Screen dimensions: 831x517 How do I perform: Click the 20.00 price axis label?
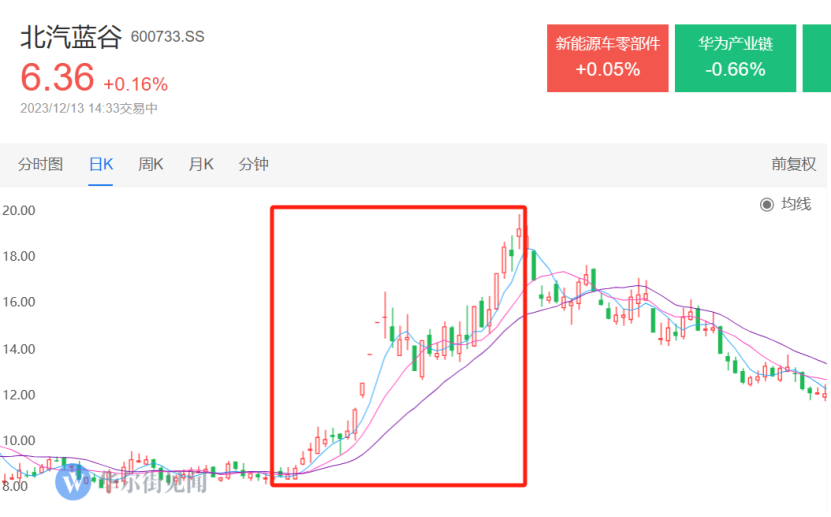[19, 211]
